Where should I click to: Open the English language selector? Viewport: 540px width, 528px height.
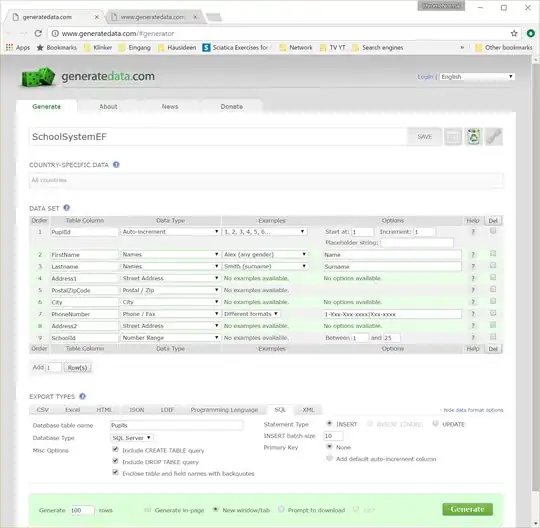pos(477,76)
